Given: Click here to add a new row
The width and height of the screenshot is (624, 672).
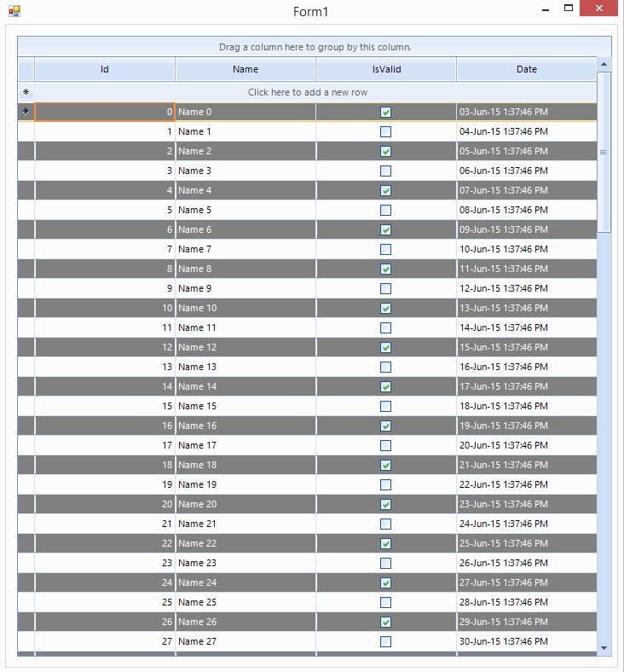Looking at the screenshot, I should pyautogui.click(x=308, y=92).
